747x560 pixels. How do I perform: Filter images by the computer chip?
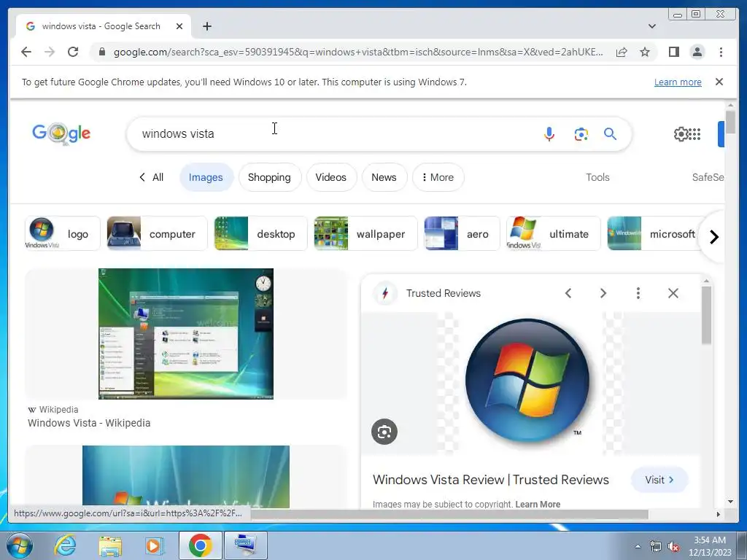pos(157,233)
